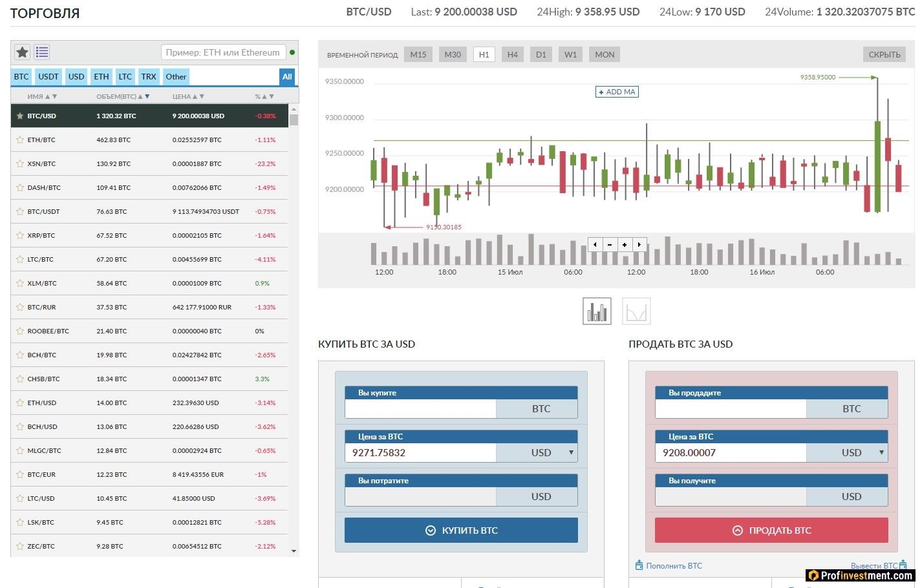Toggle favorite star for ETH/BTC
Image resolution: width=922 pixels, height=588 pixels.
coord(20,140)
